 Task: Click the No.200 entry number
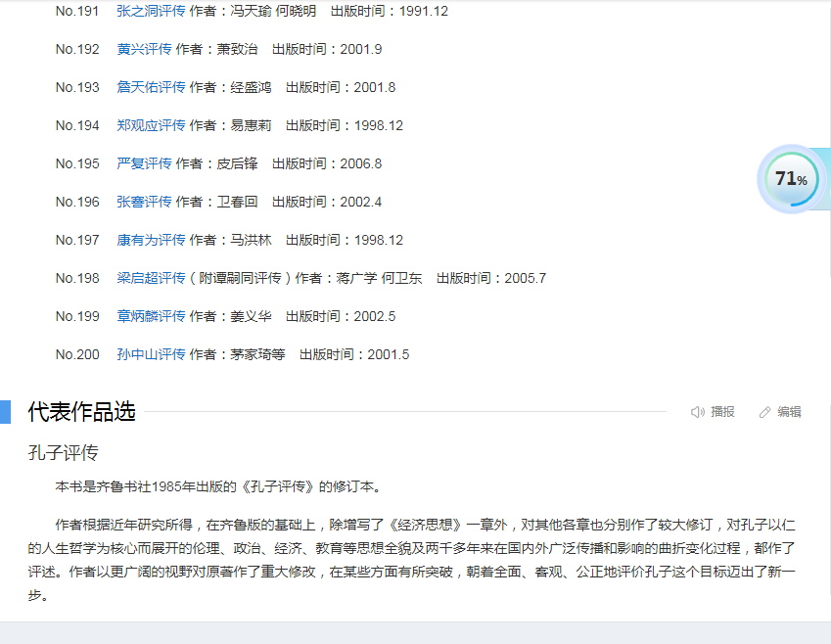(x=77, y=354)
